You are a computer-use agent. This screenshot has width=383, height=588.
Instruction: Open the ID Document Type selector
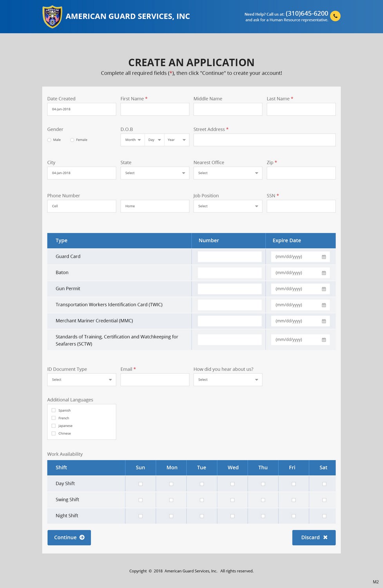[81, 379]
